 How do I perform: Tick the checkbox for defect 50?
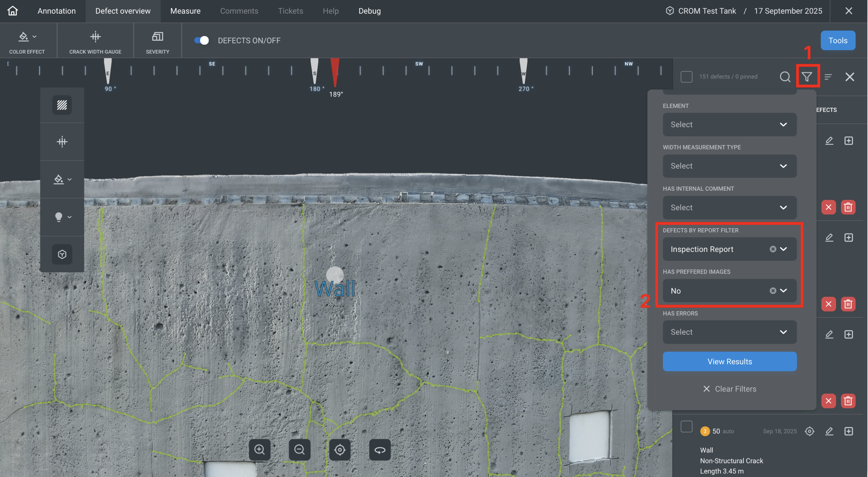[686, 427]
